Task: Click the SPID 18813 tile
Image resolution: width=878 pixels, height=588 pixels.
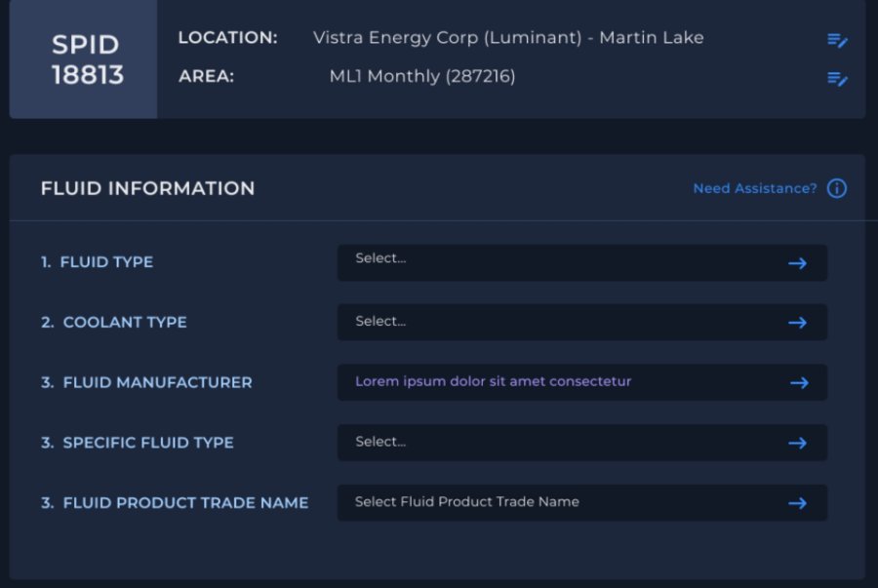Action: coord(84,59)
